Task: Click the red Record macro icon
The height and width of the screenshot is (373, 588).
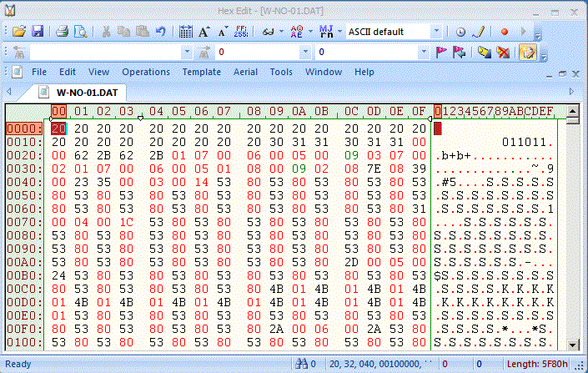Action: point(505,32)
